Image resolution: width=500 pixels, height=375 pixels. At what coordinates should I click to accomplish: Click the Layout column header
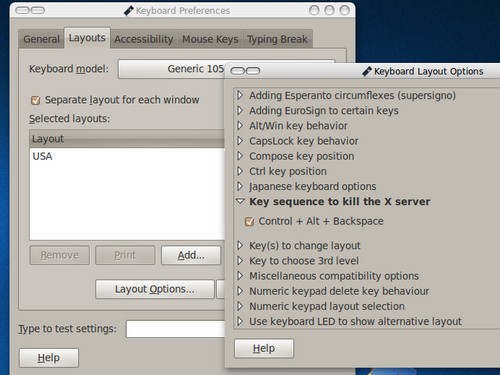127,139
